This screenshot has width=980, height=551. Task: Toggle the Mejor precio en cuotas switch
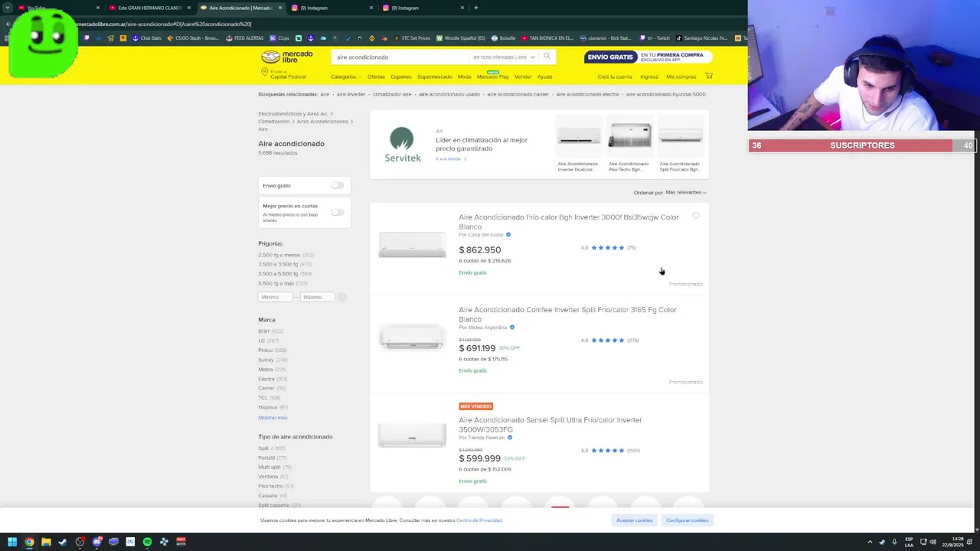[338, 212]
